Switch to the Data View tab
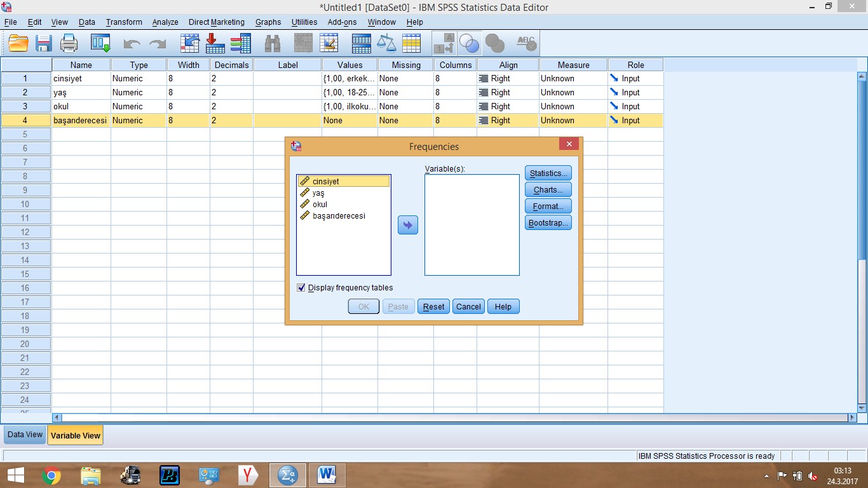The width and height of the screenshot is (868, 488). (x=25, y=435)
